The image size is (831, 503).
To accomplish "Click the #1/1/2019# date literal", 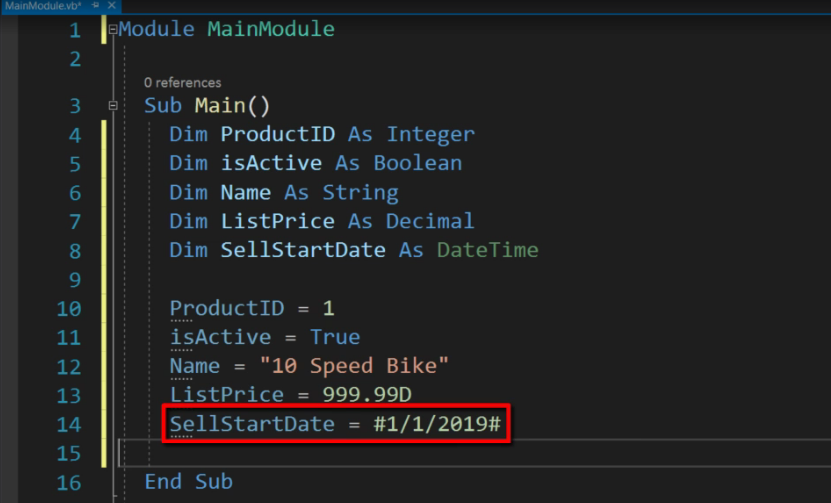I will (437, 424).
